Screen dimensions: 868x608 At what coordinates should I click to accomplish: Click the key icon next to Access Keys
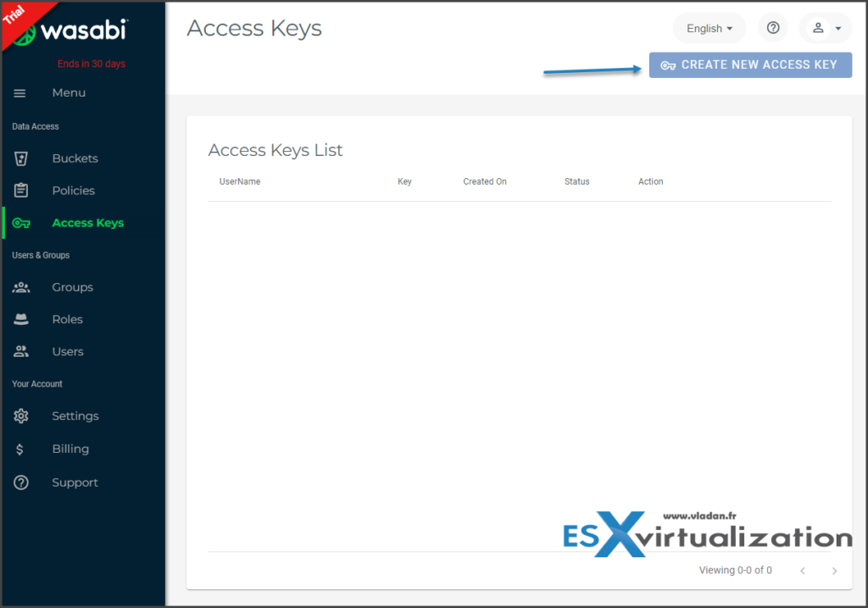[21, 222]
